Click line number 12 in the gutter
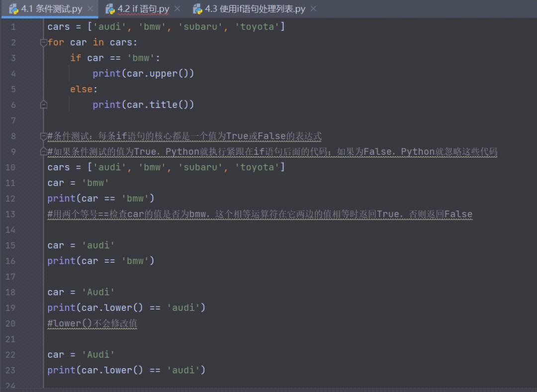This screenshot has width=537, height=392. click(10, 199)
